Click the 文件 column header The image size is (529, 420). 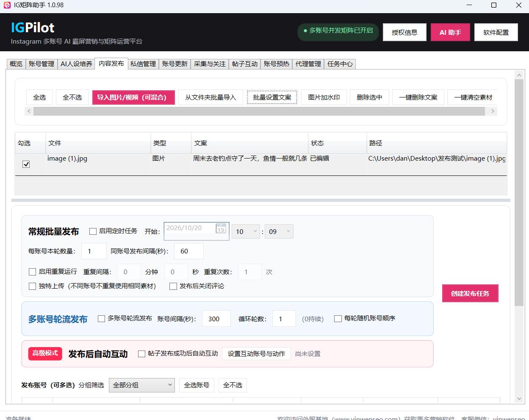tap(98, 143)
